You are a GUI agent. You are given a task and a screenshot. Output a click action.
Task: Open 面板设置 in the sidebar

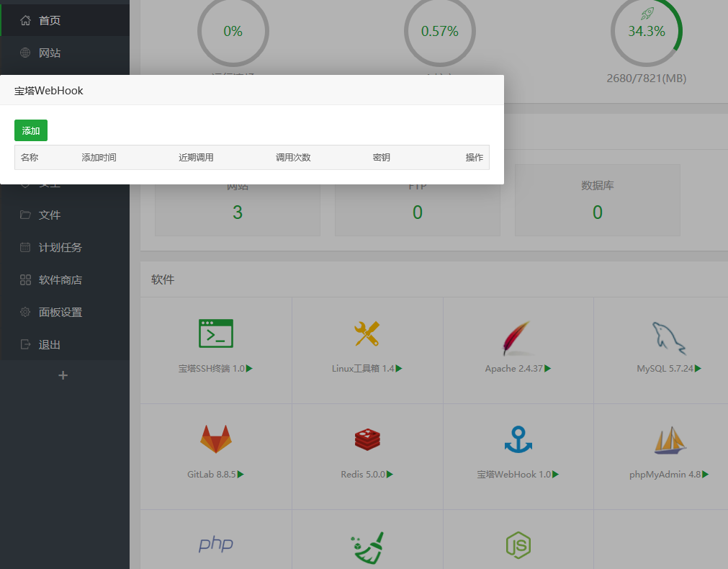(x=65, y=312)
